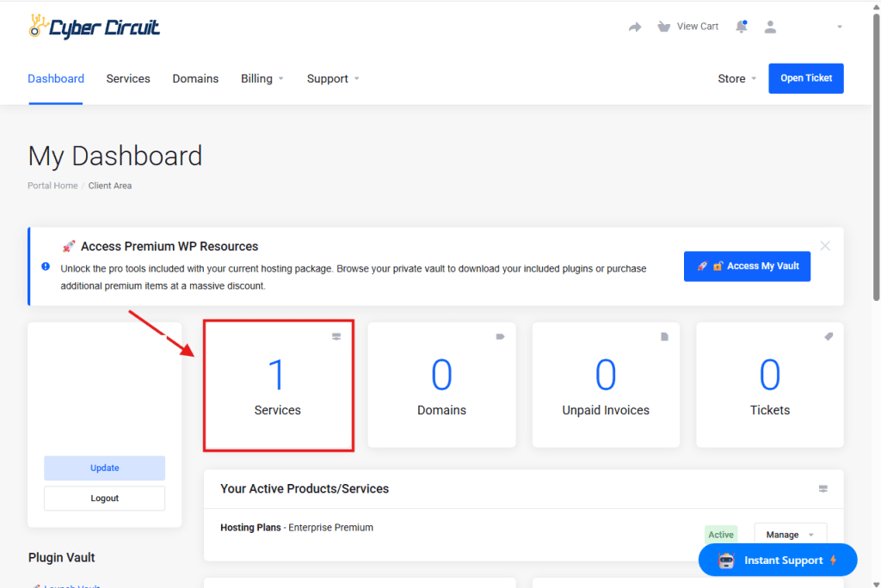Click the Access My Vault button

point(747,266)
